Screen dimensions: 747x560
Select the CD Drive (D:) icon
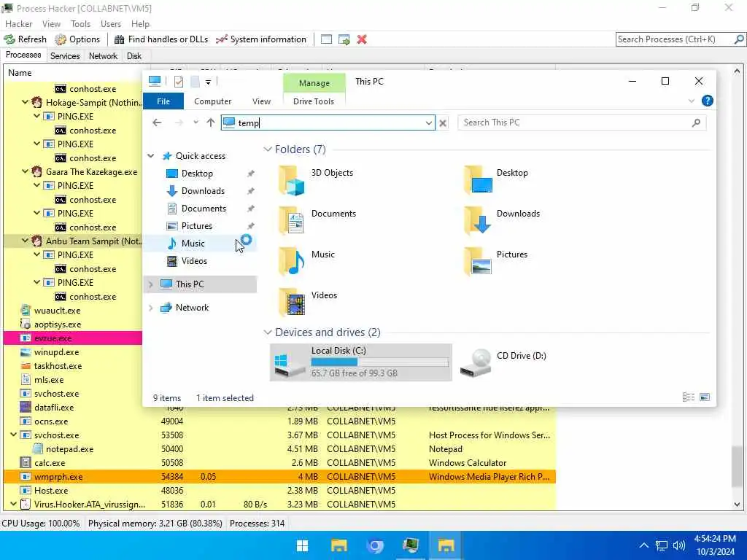click(x=476, y=363)
